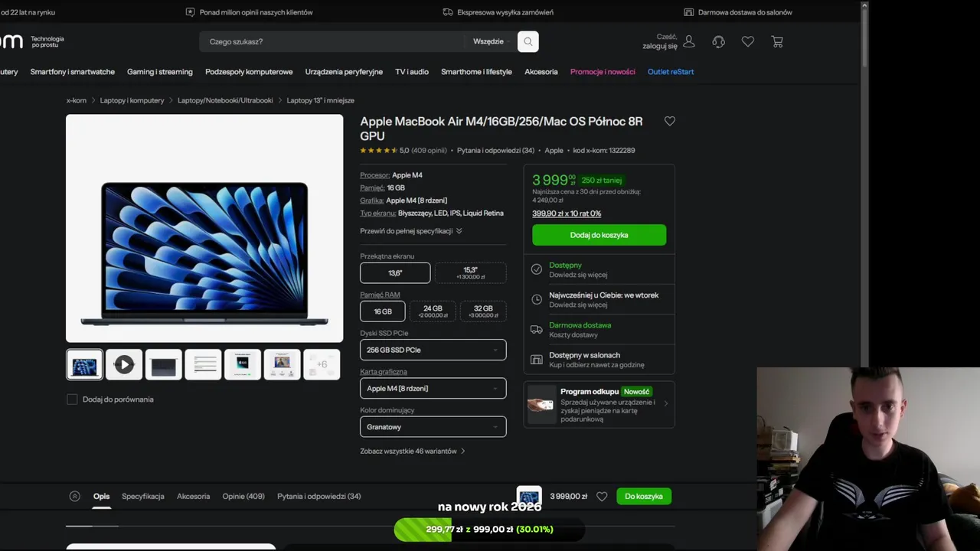Click the Czego szukasz? search field
The image size is (980, 551).
(333, 41)
